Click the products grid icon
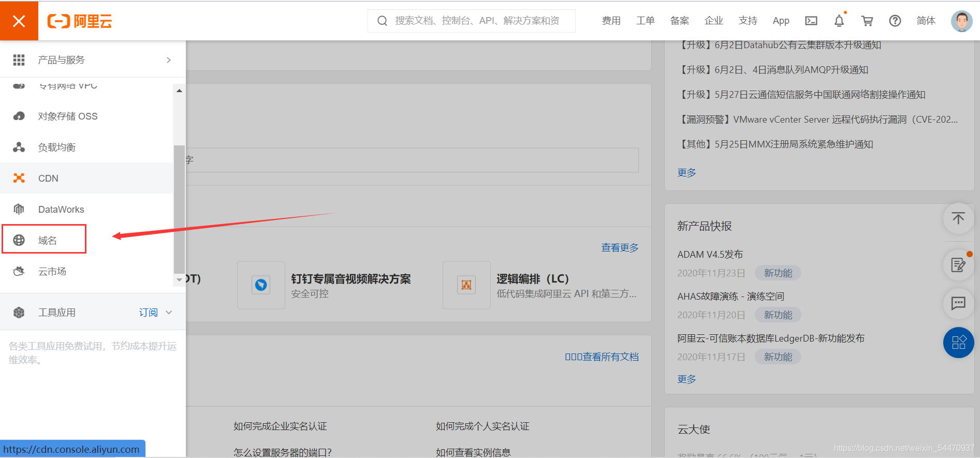 click(x=19, y=60)
